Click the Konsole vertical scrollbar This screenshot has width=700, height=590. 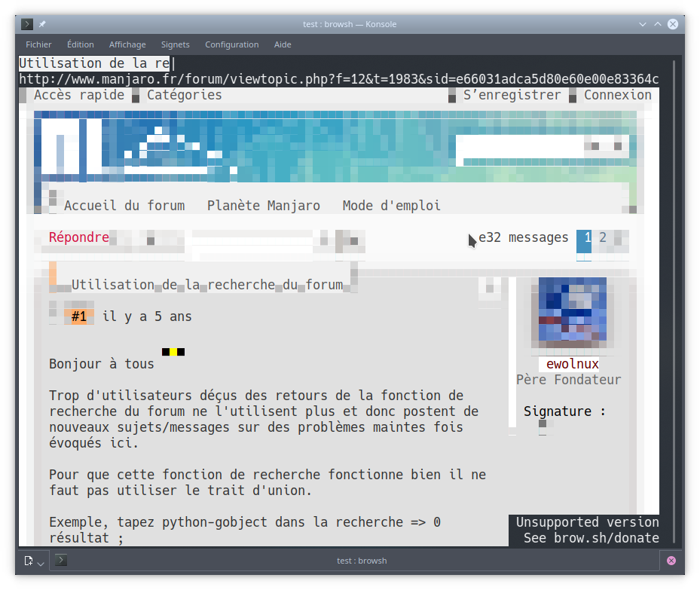click(674, 301)
